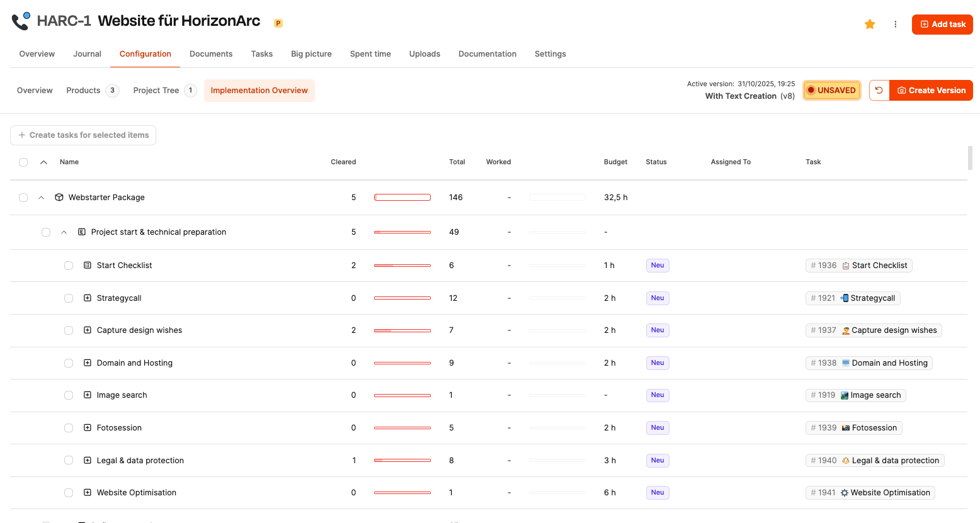Viewport: 980px width, 523px height.
Task: Toggle the select-all checkbox in table header
Action: pos(23,162)
